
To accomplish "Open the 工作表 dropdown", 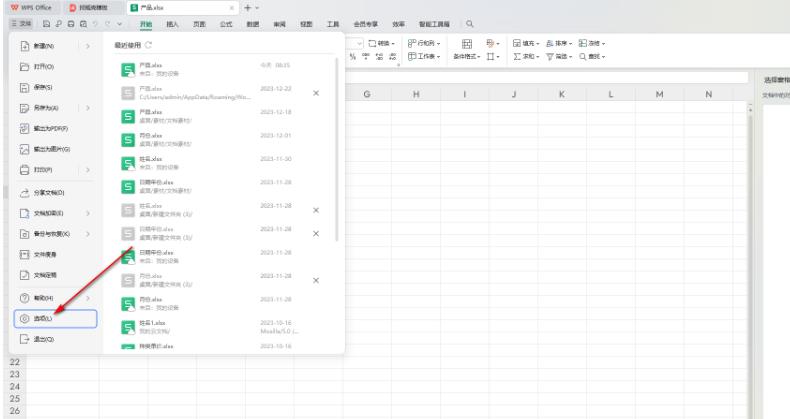I will pyautogui.click(x=424, y=56).
